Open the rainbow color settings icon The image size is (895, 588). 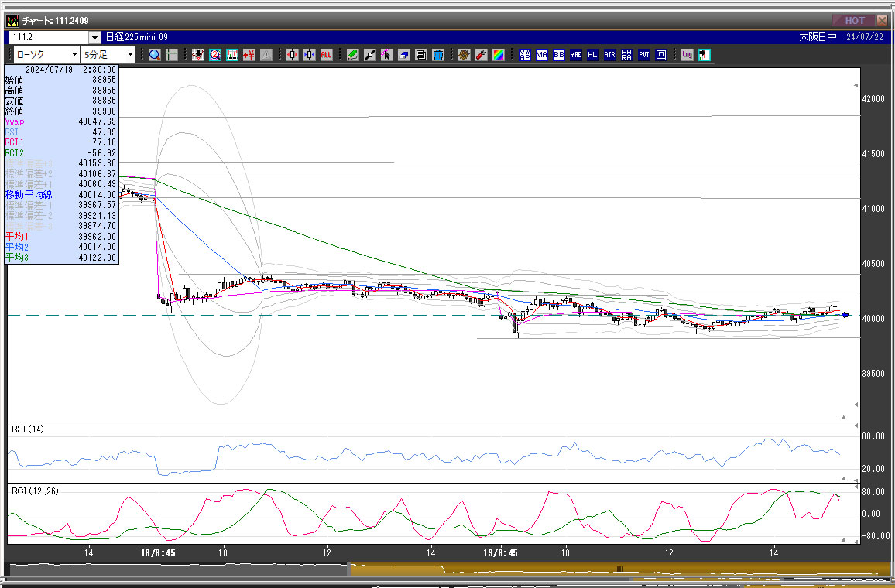click(499, 55)
